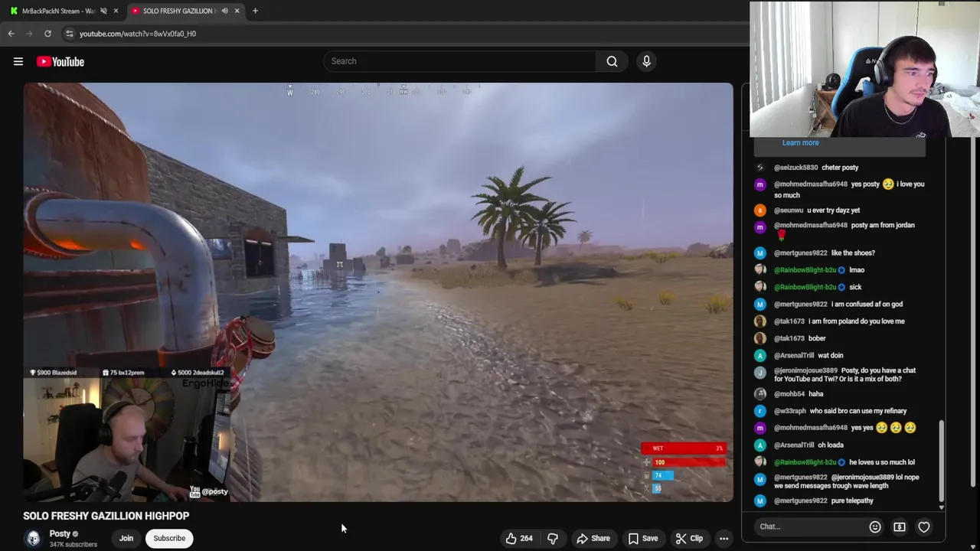980x551 pixels.
Task: Create a Clip of the video
Action: pos(689,539)
